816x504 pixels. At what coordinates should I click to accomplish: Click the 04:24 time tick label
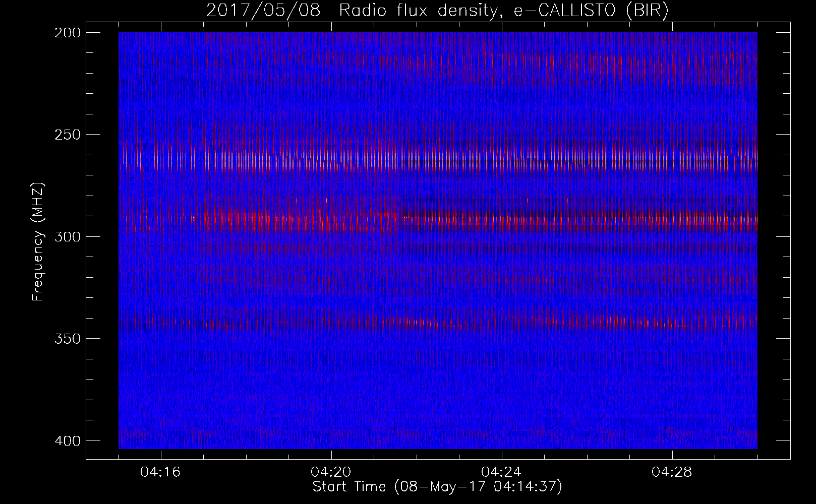coord(502,472)
